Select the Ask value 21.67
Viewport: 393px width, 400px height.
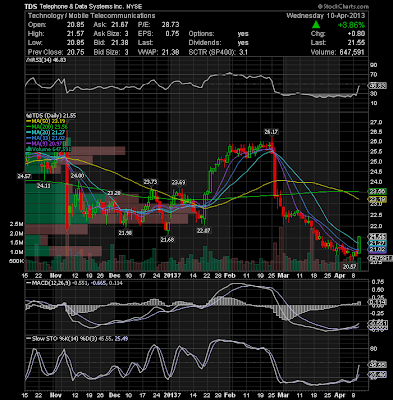(119, 25)
